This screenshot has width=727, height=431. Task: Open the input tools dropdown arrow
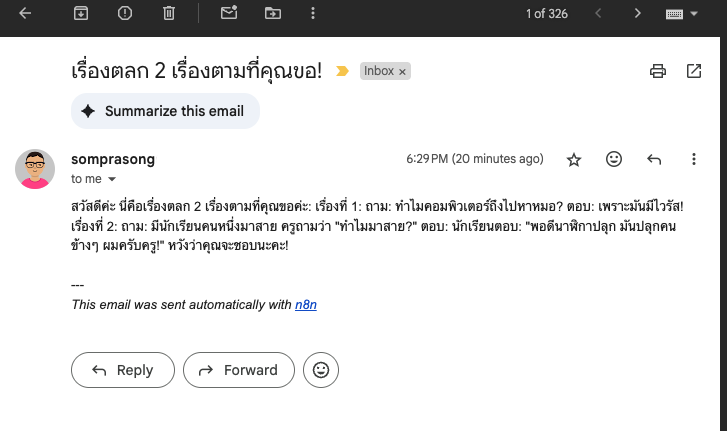694,14
